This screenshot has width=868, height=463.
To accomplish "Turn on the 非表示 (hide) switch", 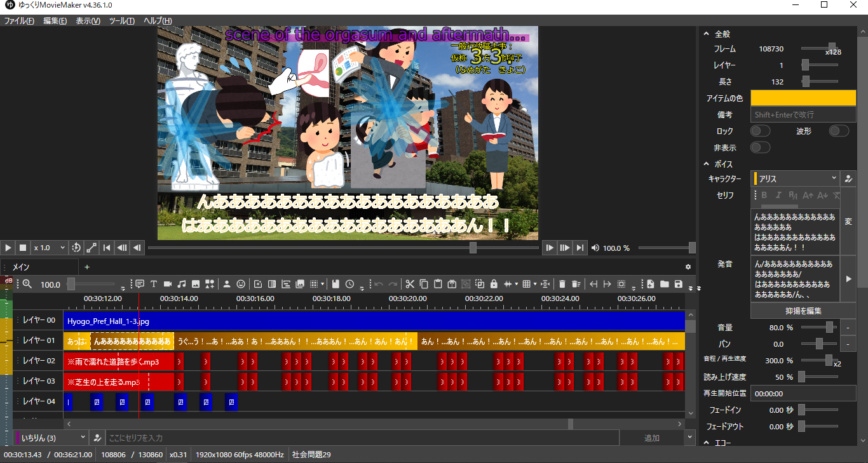I will 760,147.
